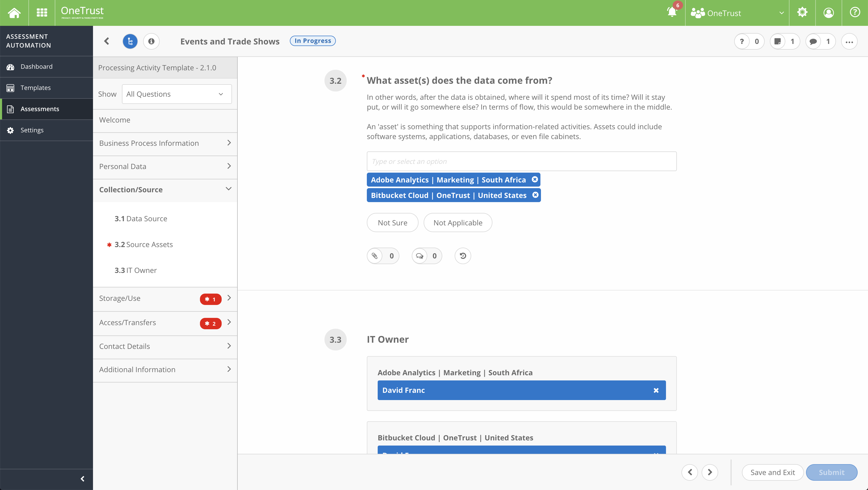The height and width of the screenshot is (490, 868).
Task: Open the Assessments sidebar item
Action: tap(47, 109)
